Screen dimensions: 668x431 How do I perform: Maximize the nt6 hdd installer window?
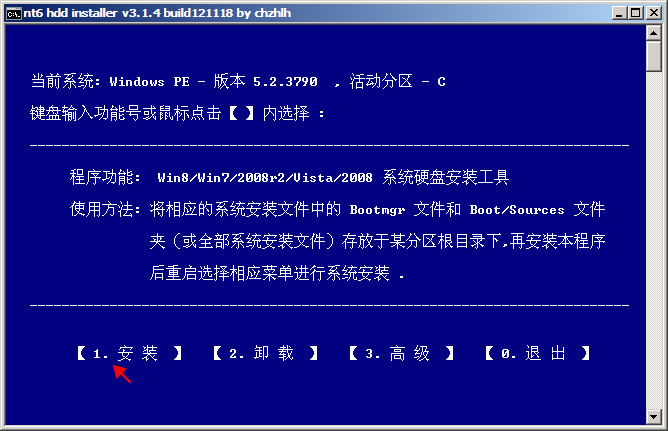coord(635,13)
